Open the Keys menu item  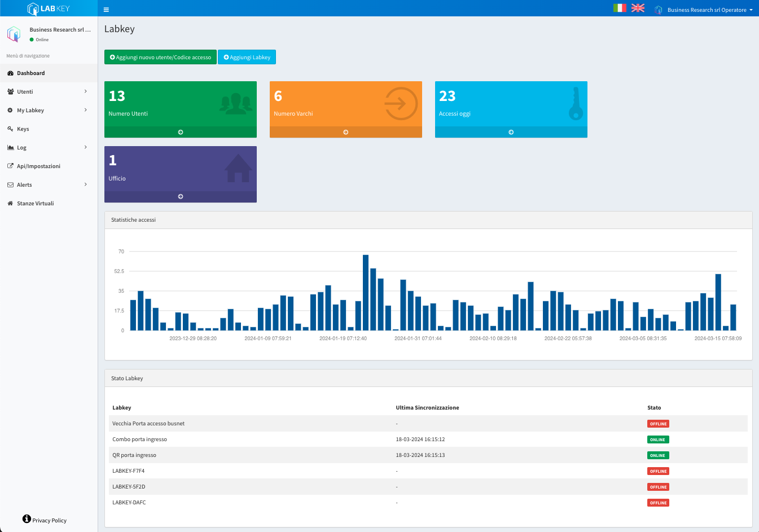click(x=49, y=129)
